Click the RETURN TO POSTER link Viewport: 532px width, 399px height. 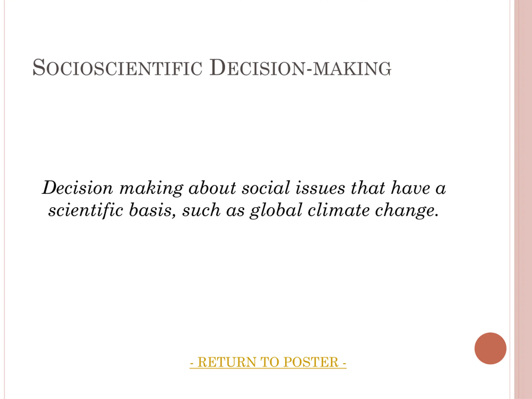pos(268,362)
